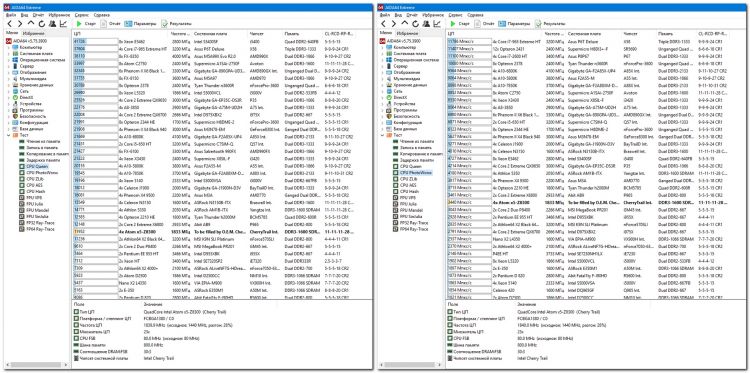Click the Forward arrow in right window toolbar

[394, 23]
